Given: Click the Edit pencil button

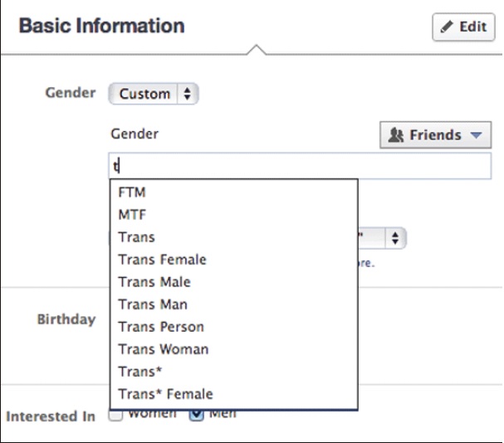Looking at the screenshot, I should pyautogui.click(x=463, y=27).
